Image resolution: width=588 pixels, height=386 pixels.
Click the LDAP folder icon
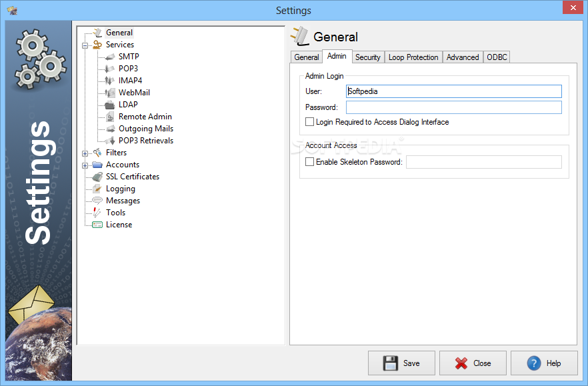click(x=110, y=105)
